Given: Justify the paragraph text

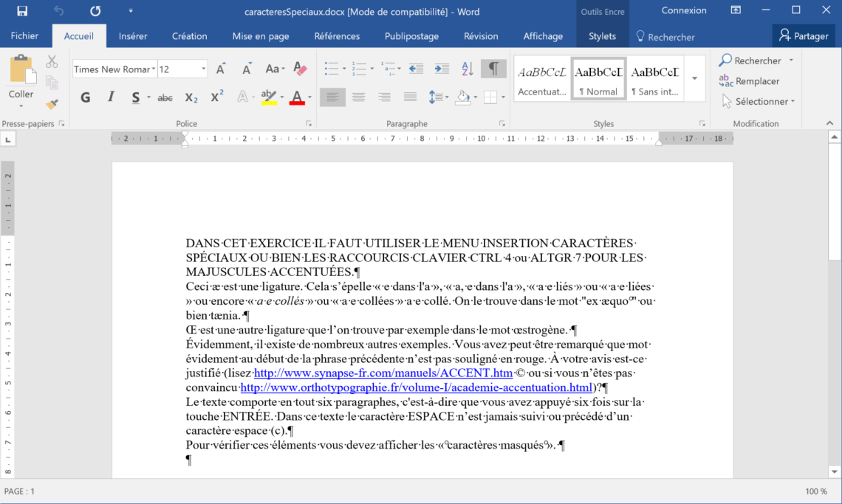Looking at the screenshot, I should click(x=410, y=97).
